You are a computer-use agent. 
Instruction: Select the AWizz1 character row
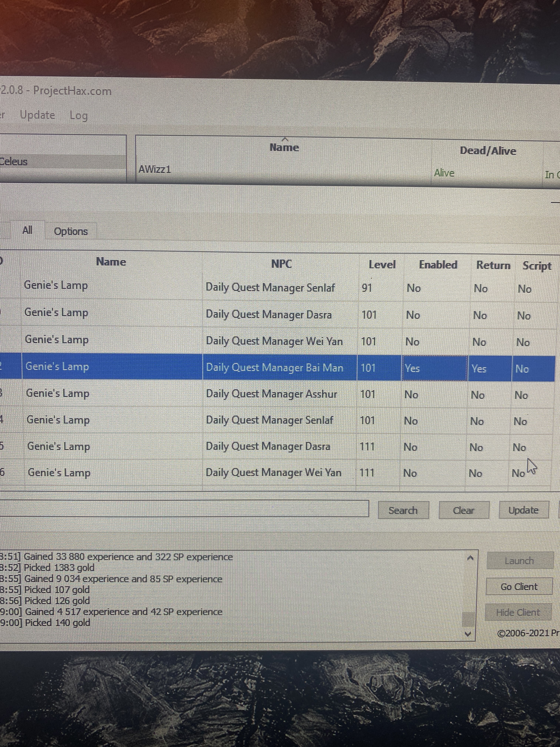tap(155, 169)
